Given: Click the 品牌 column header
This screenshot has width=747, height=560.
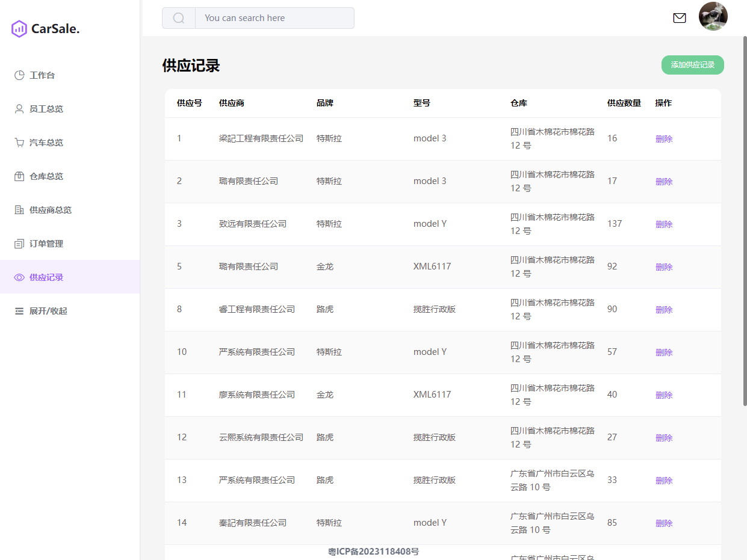Looking at the screenshot, I should [x=325, y=103].
